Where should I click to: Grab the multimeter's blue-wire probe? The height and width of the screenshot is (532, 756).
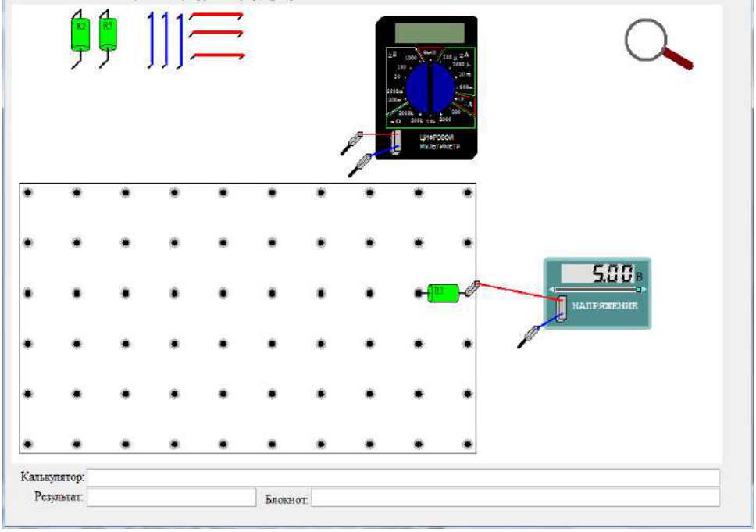(360, 166)
